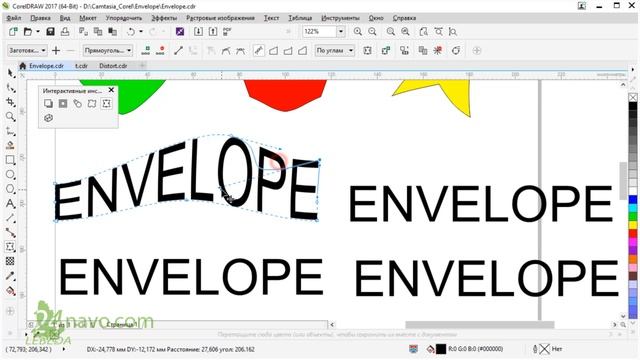640x360 pixels.
Task: Publish document to PDF
Action: click(x=227, y=31)
